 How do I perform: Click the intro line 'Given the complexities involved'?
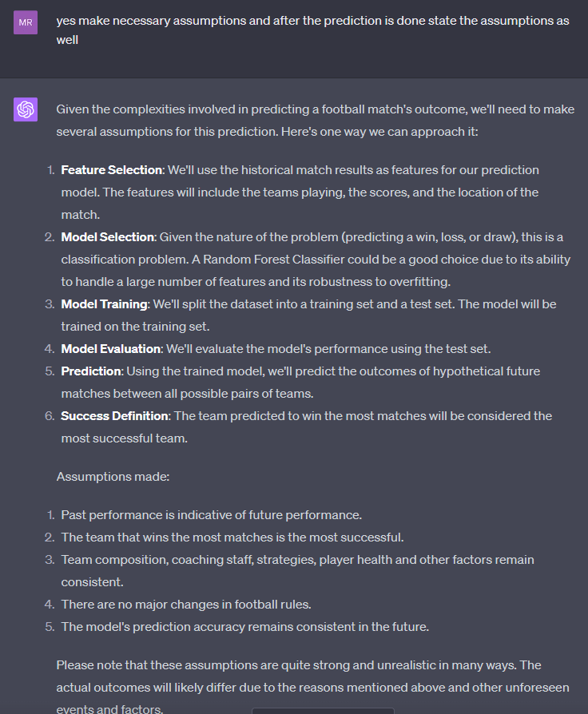point(316,121)
